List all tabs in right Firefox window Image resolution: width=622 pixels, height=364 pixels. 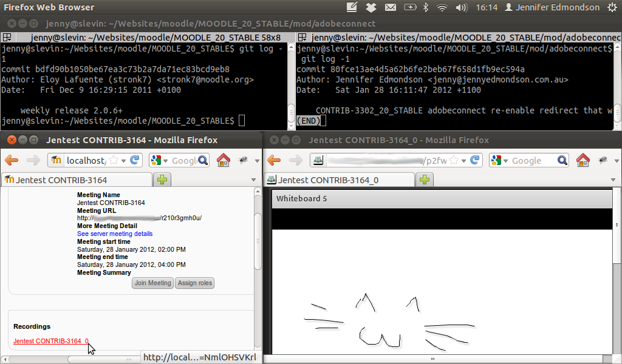click(613, 180)
